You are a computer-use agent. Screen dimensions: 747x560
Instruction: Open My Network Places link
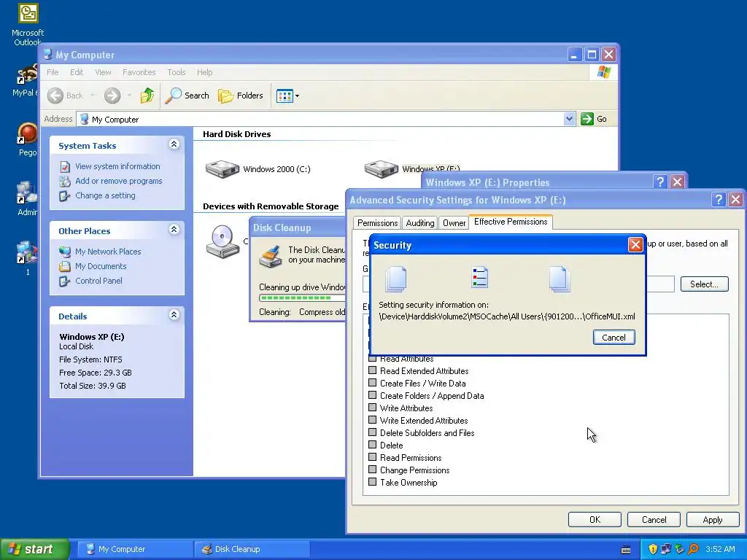click(x=108, y=252)
